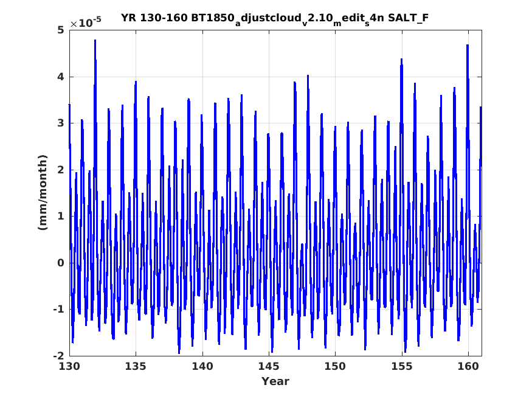Click x-axis tick label 145
The height and width of the screenshot is (399, 532).
coord(269,366)
